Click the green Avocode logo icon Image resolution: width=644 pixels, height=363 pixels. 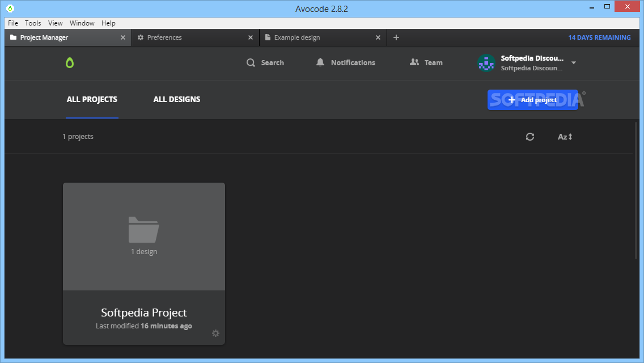[x=70, y=63]
